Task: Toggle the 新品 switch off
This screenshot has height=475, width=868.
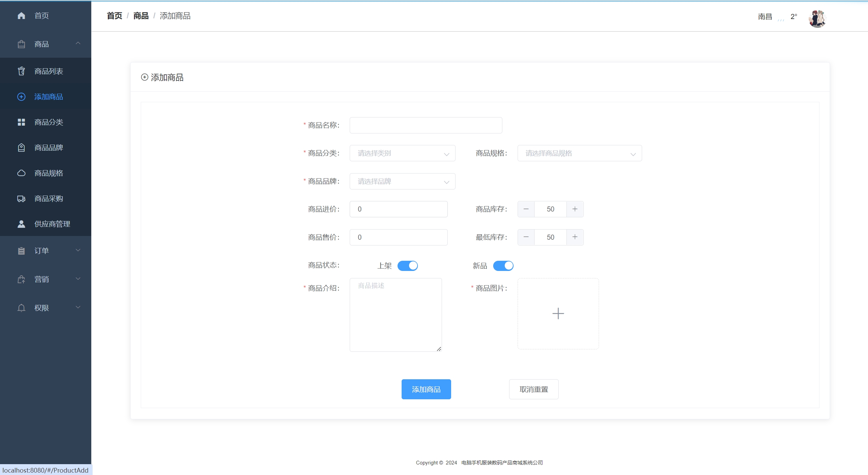Action: tap(503, 266)
